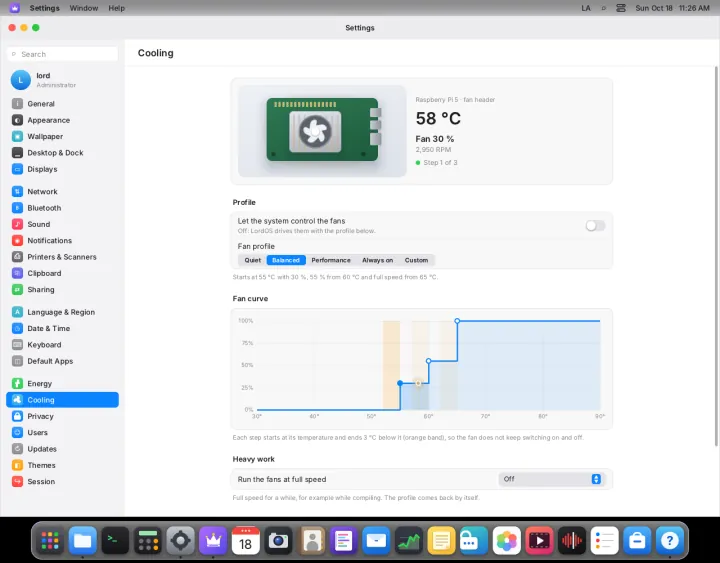Select the Balanced fan profile
The image size is (720, 563).
point(286,260)
